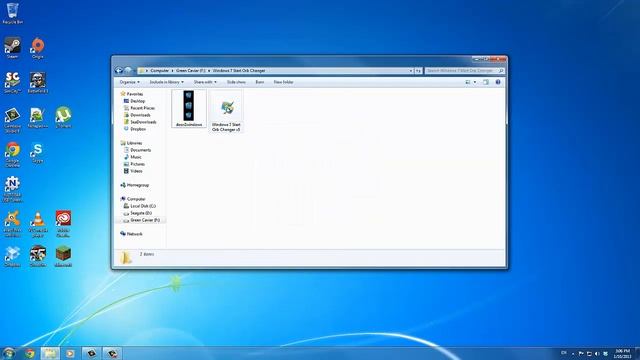The width and height of the screenshot is (640, 360).
Task: Click New folder in the toolbar
Action: [283, 82]
